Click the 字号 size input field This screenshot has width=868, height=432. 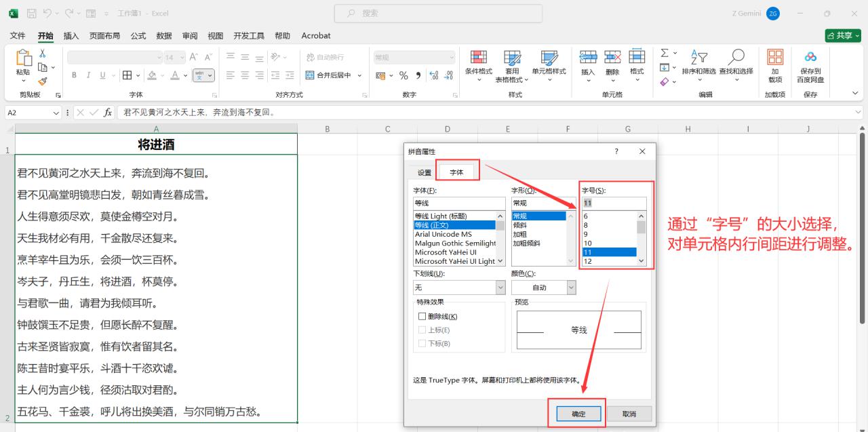pyautogui.click(x=614, y=203)
